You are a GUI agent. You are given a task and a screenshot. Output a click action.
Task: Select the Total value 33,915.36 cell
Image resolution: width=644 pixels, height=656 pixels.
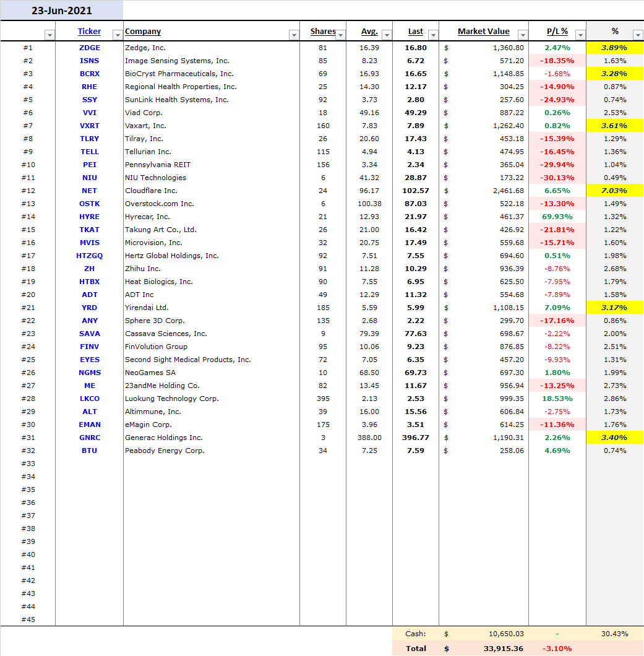pyautogui.click(x=484, y=649)
